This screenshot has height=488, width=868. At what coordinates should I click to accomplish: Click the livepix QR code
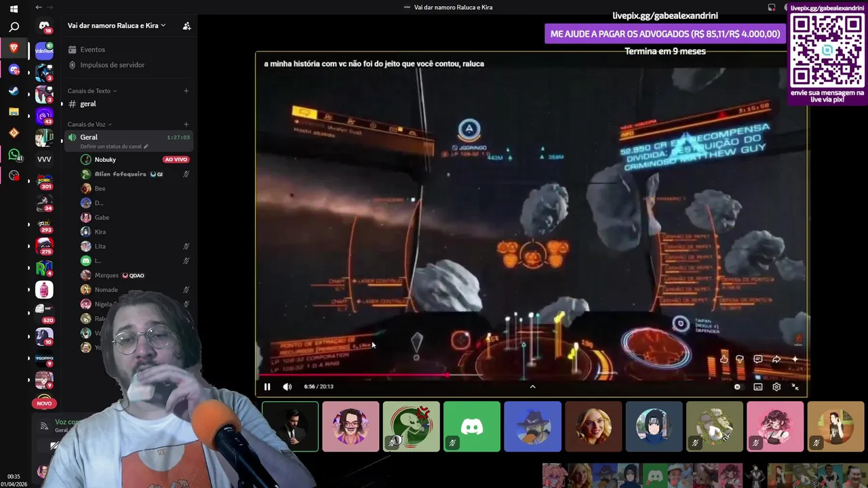point(827,51)
